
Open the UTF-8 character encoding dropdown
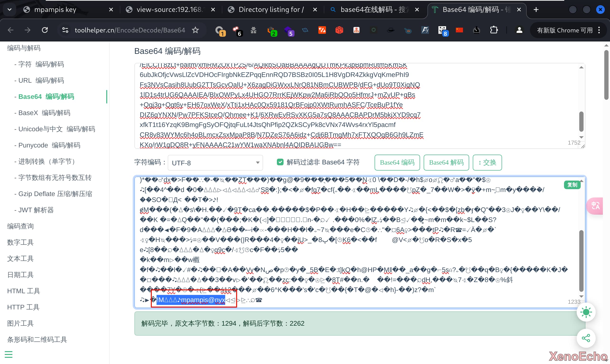pos(215,163)
